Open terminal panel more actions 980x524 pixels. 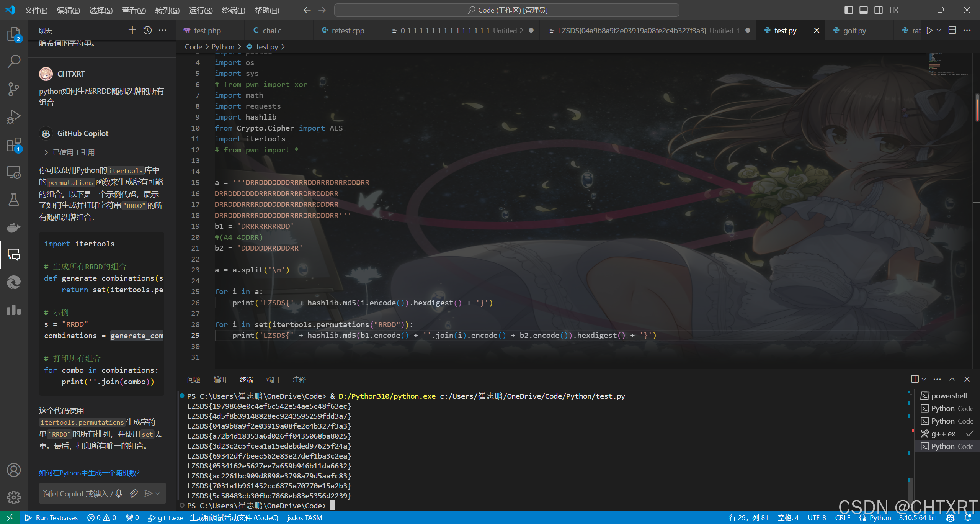click(937, 379)
